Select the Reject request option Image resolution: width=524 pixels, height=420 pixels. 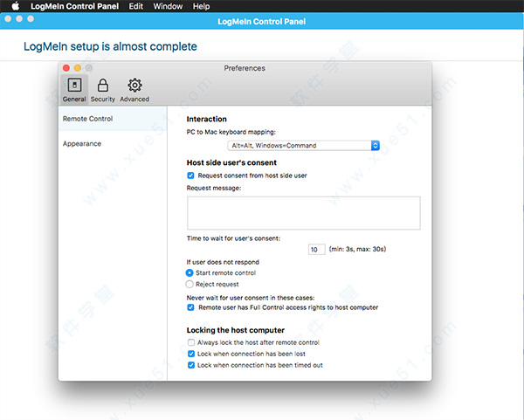190,285
